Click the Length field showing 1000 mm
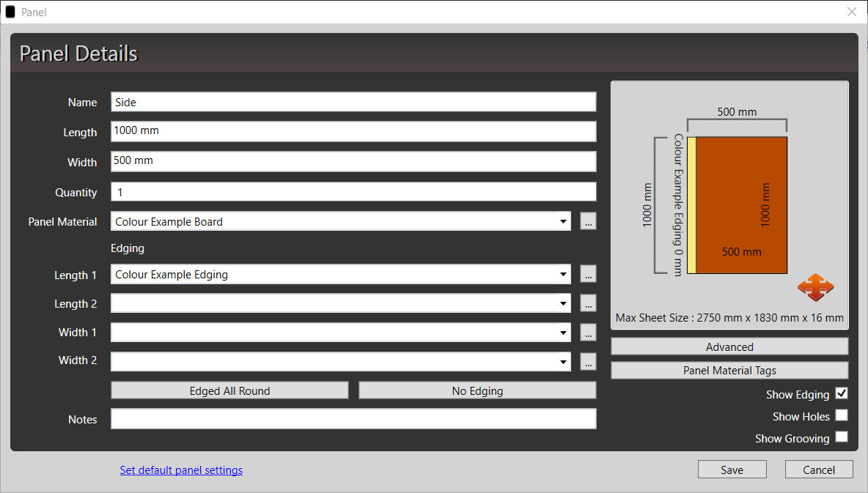 coord(353,131)
